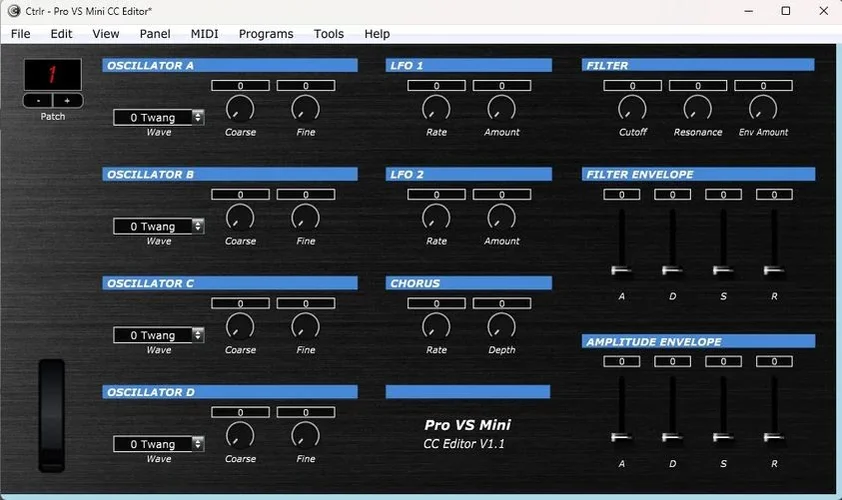
Task: Click LFO 1 Amount knob
Action: click(x=502, y=109)
